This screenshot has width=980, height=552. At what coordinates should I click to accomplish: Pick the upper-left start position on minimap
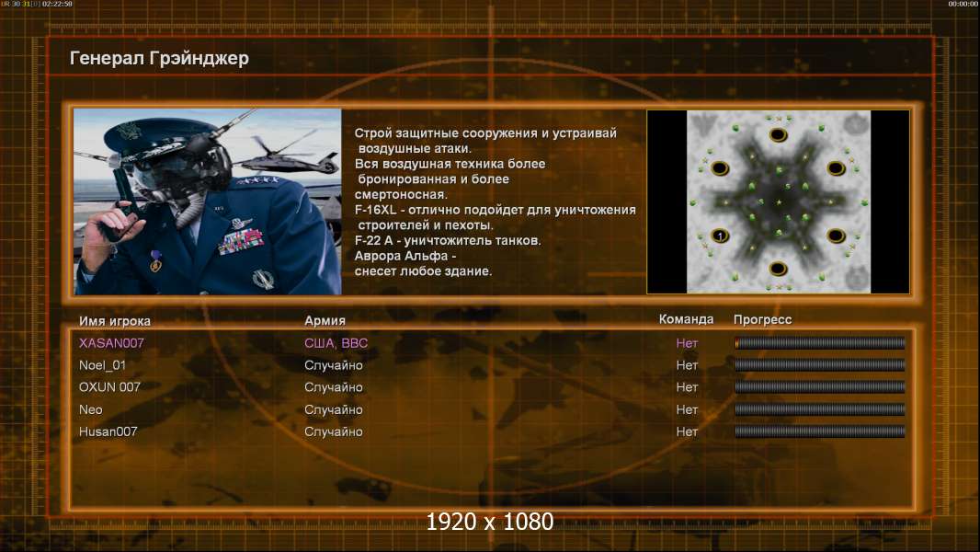[720, 168]
